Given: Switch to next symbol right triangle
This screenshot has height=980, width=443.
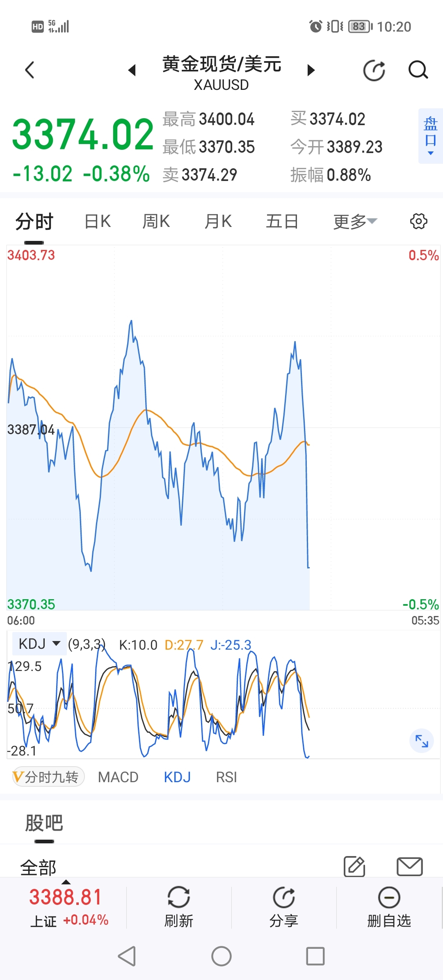Looking at the screenshot, I should tap(311, 70).
